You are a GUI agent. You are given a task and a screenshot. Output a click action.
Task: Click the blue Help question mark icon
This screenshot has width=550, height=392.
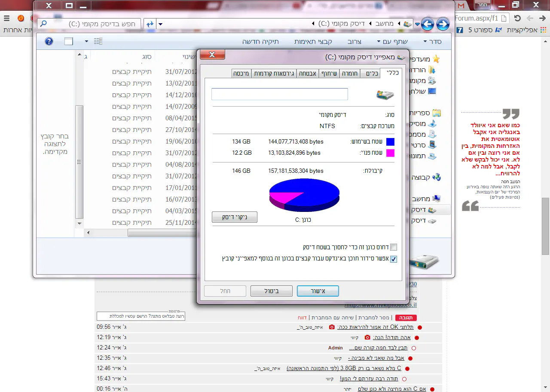coord(49,41)
